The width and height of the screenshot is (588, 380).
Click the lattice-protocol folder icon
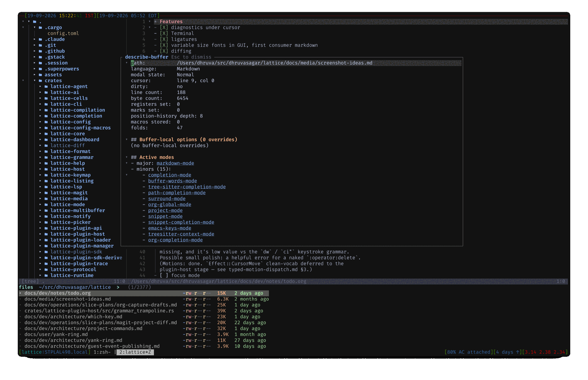click(46, 270)
